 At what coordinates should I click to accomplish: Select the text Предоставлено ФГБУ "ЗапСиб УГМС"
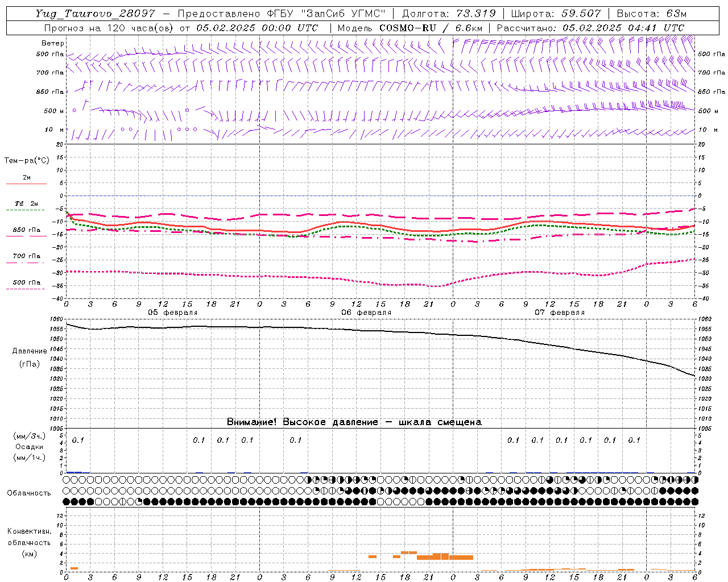282,14
